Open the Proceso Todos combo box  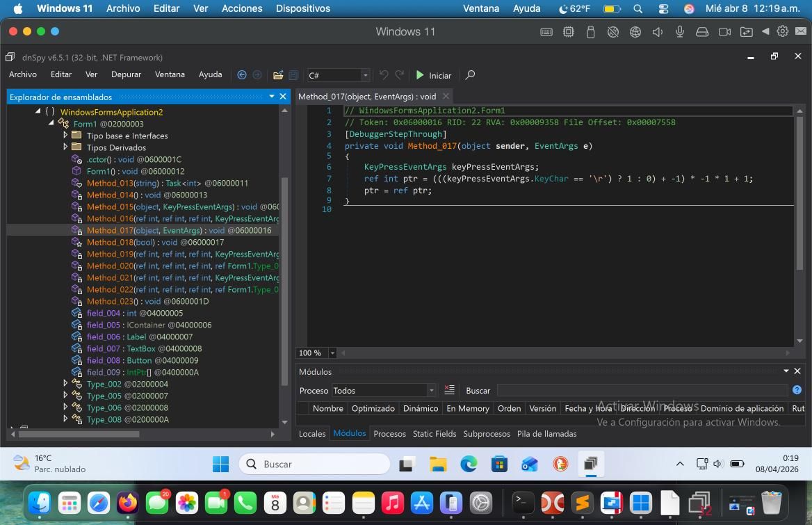[383, 390]
